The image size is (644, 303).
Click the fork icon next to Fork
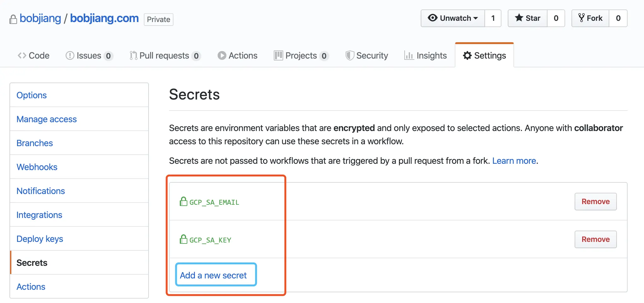pos(581,18)
